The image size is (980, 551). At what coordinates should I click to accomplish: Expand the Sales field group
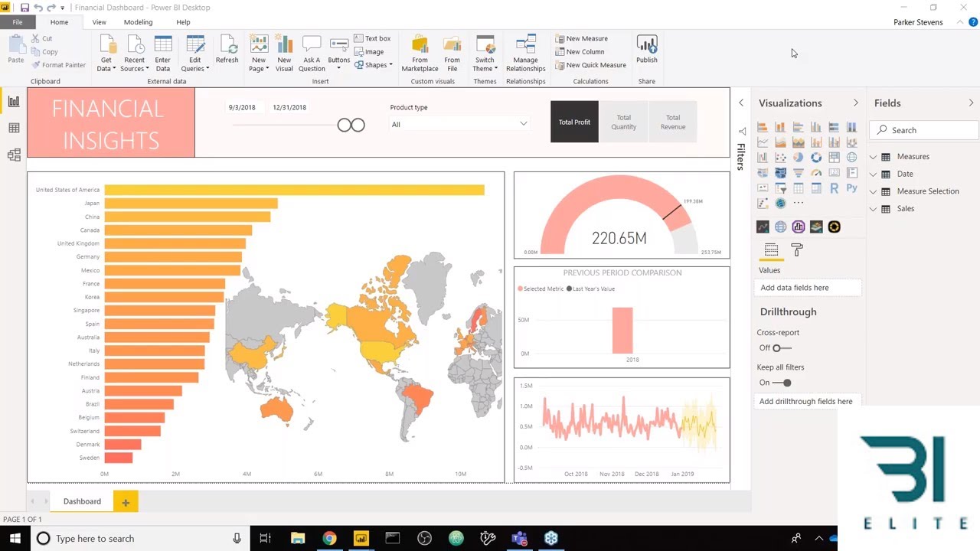click(873, 208)
